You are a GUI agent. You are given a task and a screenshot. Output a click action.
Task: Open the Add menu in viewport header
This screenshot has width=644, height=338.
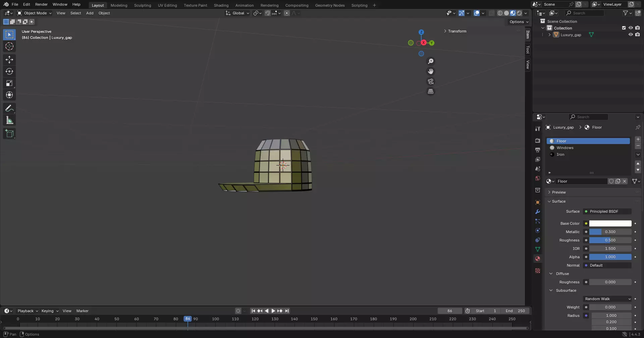pyautogui.click(x=90, y=13)
